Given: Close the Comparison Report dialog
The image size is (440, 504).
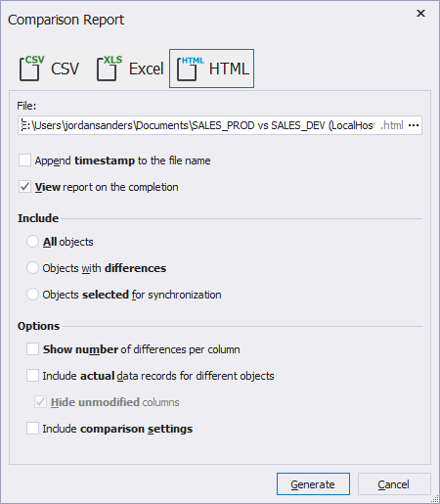Looking at the screenshot, I should click(x=420, y=14).
